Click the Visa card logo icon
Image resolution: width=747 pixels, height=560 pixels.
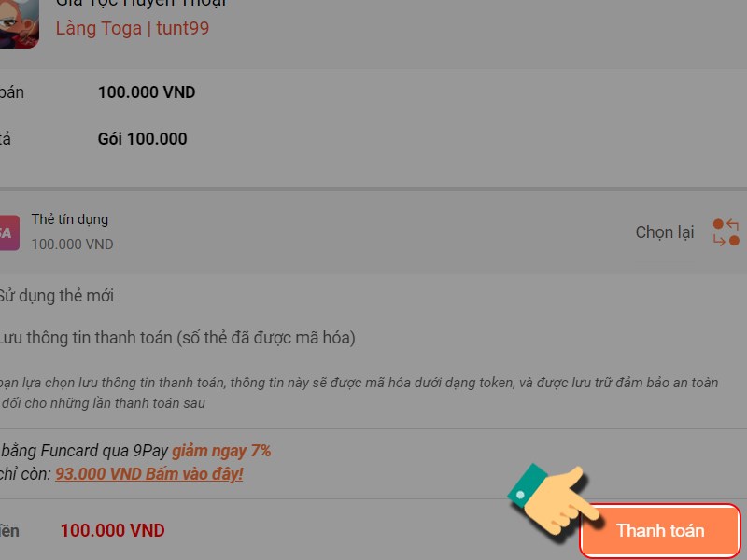[8, 232]
